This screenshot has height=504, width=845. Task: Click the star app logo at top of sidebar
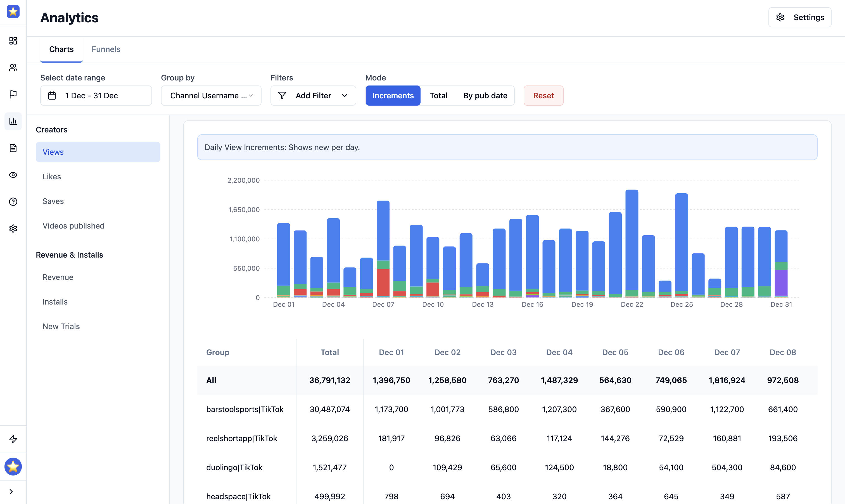pyautogui.click(x=13, y=11)
